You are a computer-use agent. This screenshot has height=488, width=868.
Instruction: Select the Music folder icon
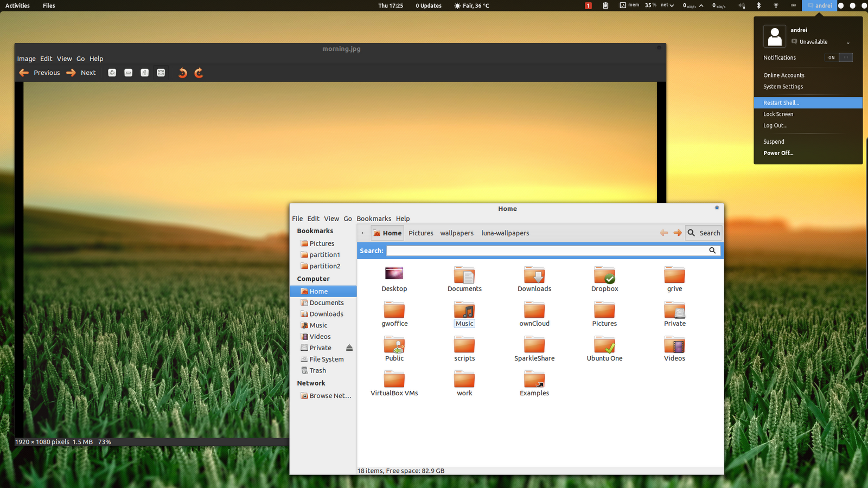[464, 310]
